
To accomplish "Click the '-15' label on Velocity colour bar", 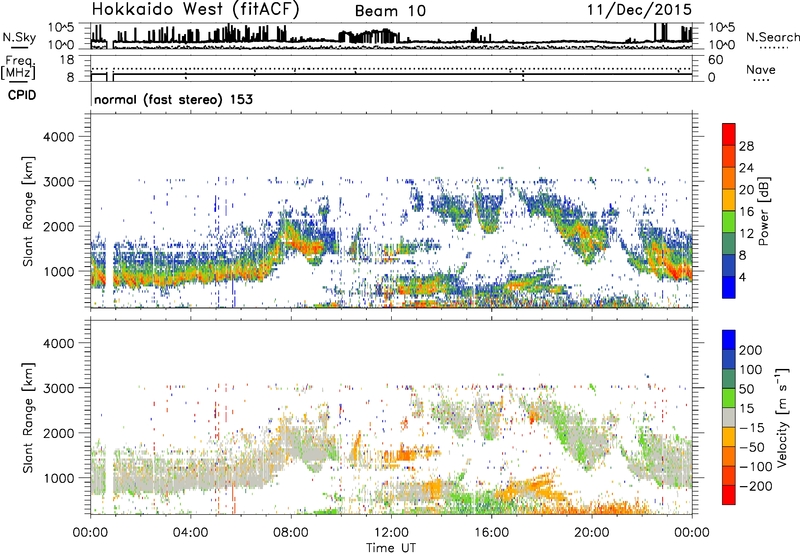I will coord(751,428).
